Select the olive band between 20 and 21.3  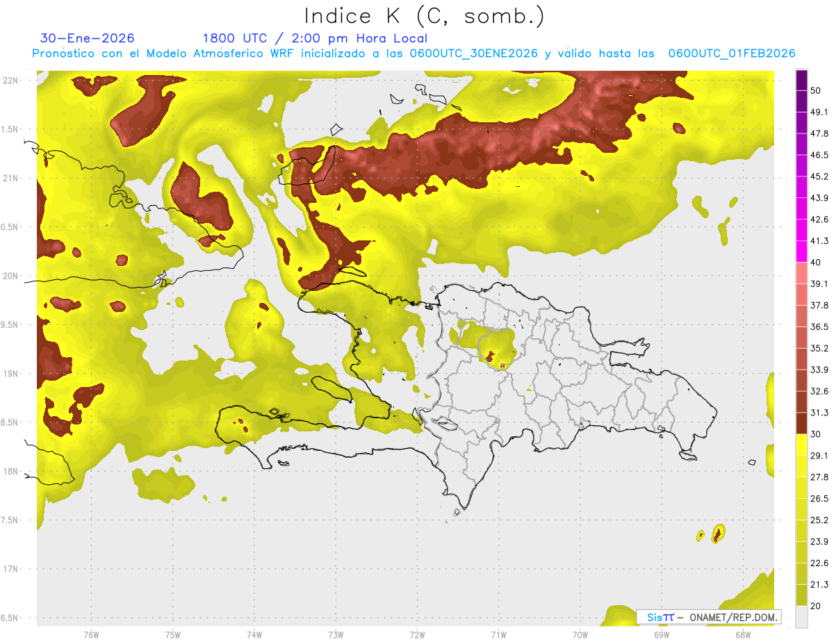[x=801, y=595]
